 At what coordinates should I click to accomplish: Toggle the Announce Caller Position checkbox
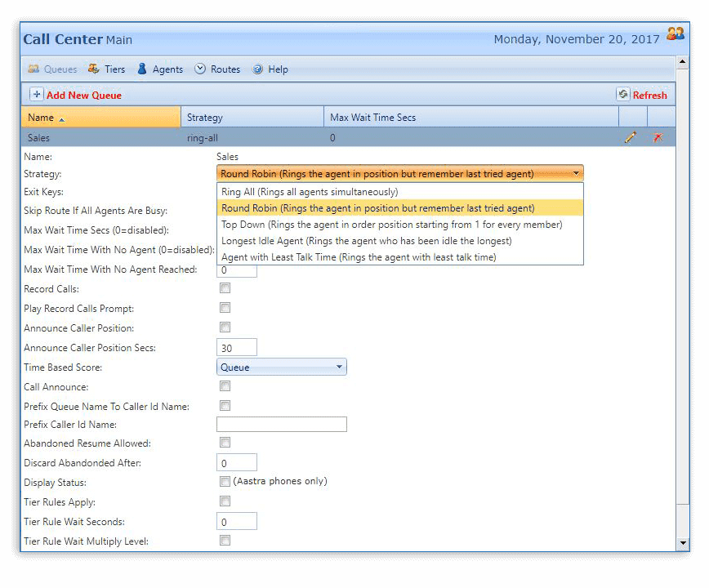coord(225,327)
